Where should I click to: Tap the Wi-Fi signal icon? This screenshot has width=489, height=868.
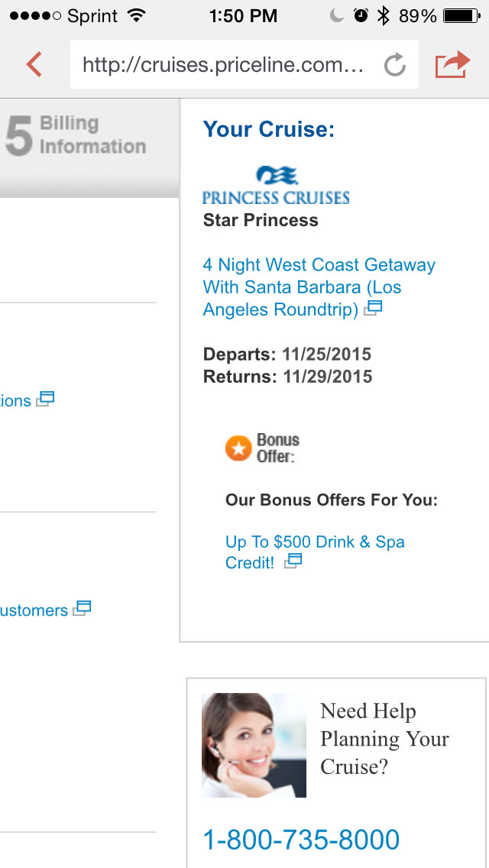(x=136, y=15)
